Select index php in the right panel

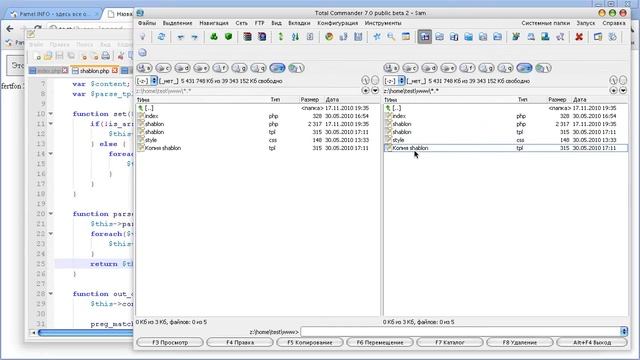(x=505, y=116)
